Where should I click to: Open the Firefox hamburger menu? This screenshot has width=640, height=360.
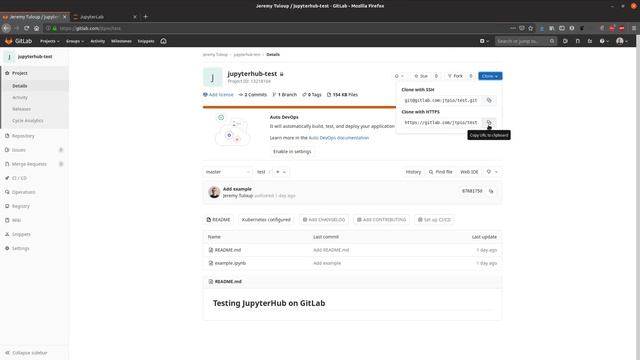[633, 28]
